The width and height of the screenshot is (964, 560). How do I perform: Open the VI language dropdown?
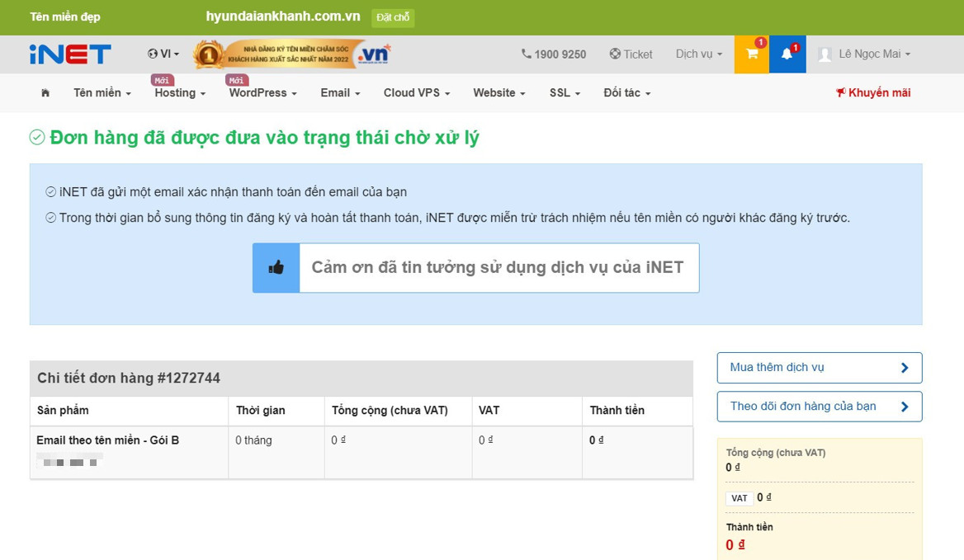162,54
